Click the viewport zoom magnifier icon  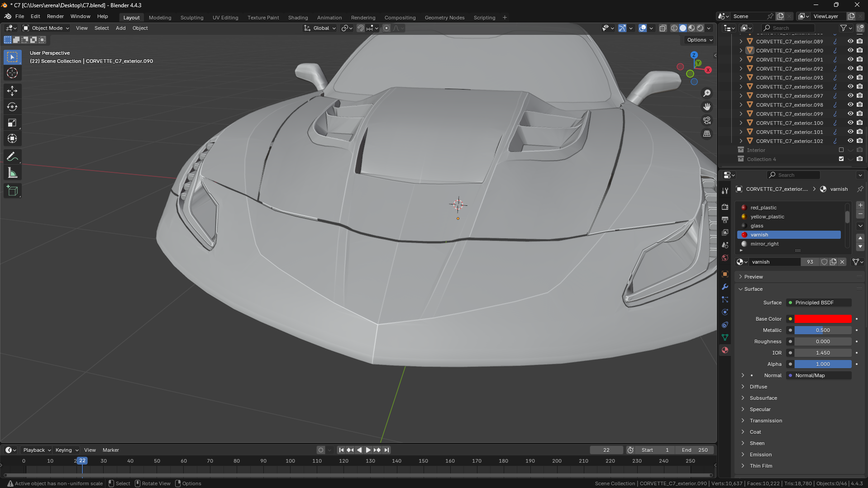[707, 93]
